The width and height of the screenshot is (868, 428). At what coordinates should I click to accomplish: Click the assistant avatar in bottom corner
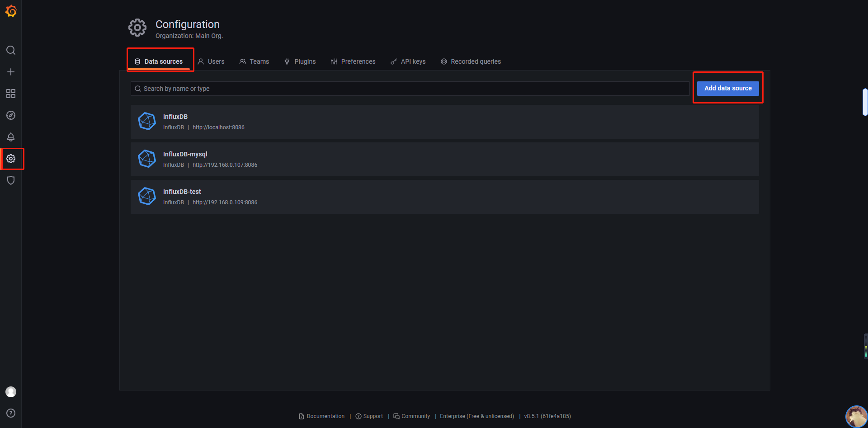coord(856,416)
